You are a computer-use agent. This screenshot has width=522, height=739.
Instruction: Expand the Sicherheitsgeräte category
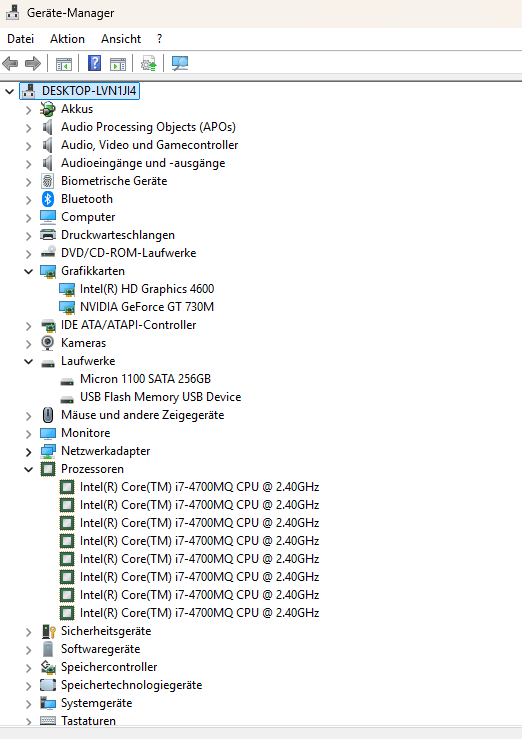coord(29,632)
